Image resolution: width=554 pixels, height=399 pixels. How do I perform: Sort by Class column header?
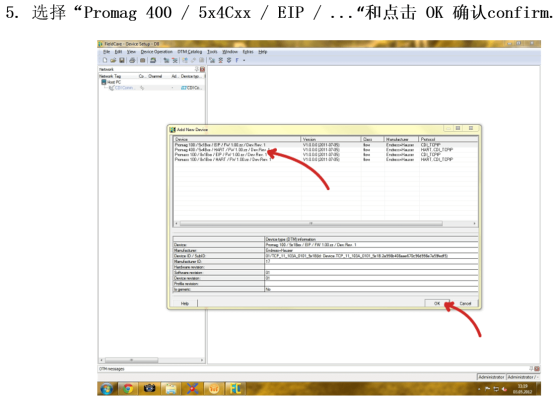[373, 139]
